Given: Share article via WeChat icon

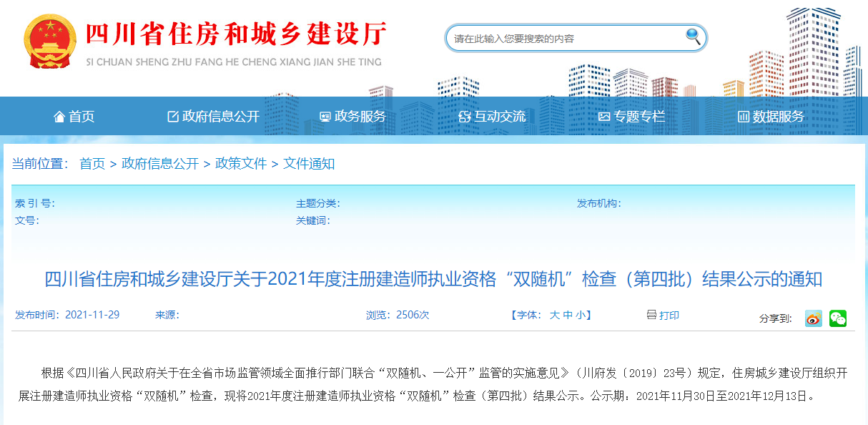Looking at the screenshot, I should click(x=837, y=318).
